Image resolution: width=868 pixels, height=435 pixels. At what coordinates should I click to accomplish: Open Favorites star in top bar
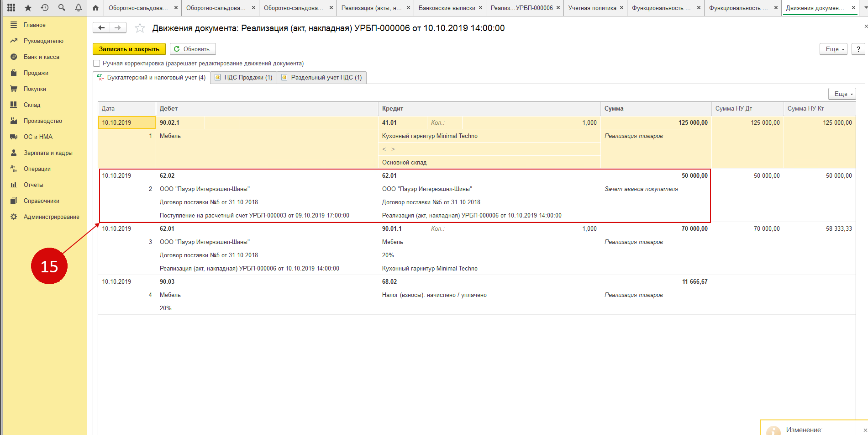[28, 8]
